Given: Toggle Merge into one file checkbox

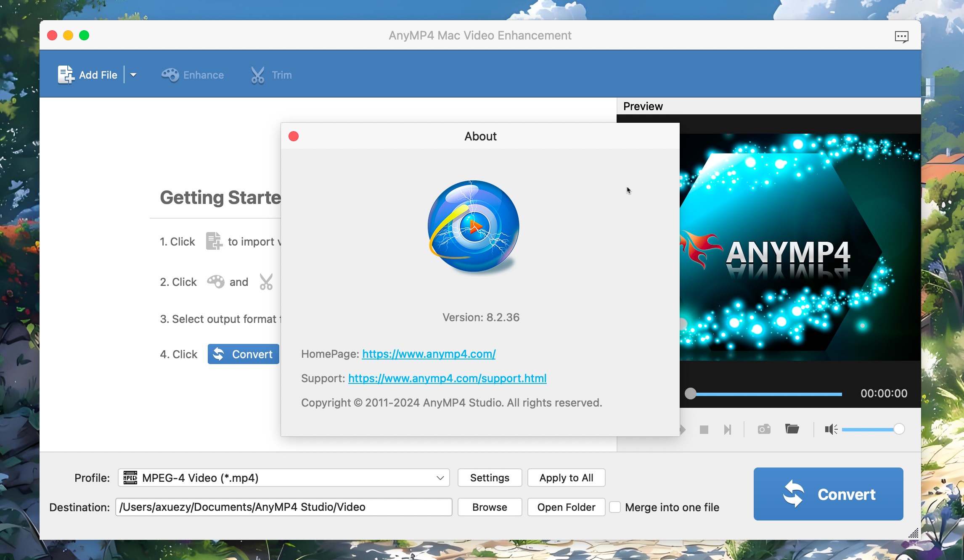Looking at the screenshot, I should point(615,507).
